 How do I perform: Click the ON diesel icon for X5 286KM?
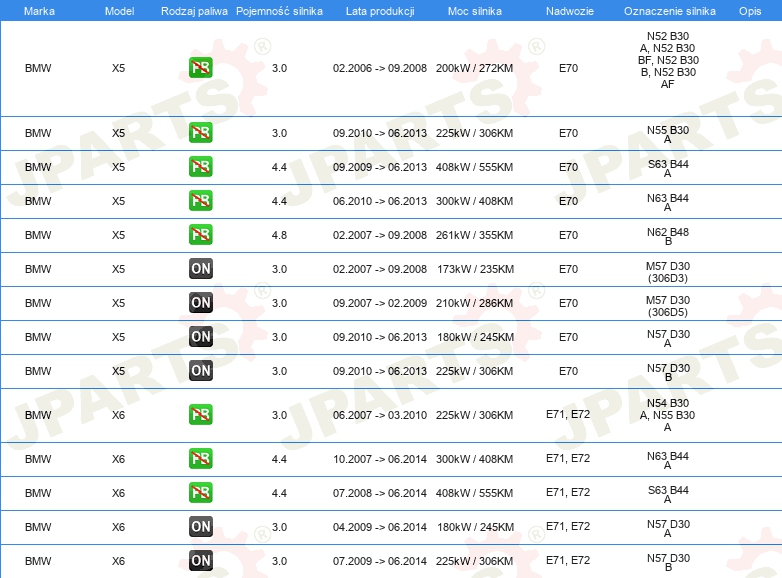tap(200, 303)
